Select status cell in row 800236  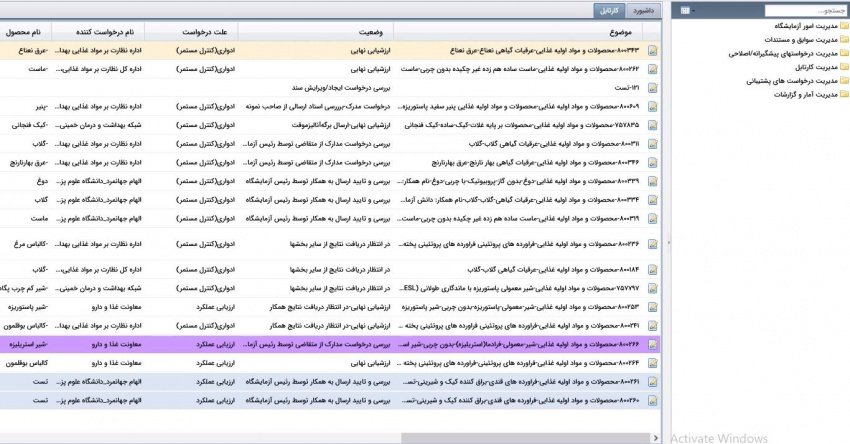tap(340, 244)
